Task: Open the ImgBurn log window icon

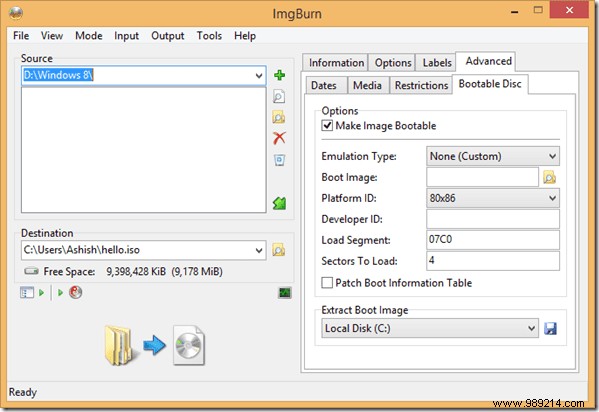Action: [x=285, y=293]
